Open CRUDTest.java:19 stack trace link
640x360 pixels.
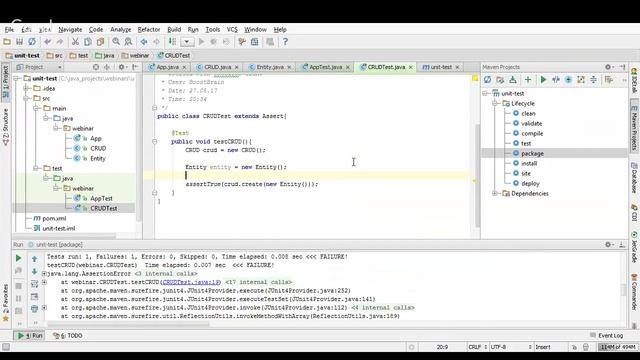(191, 282)
